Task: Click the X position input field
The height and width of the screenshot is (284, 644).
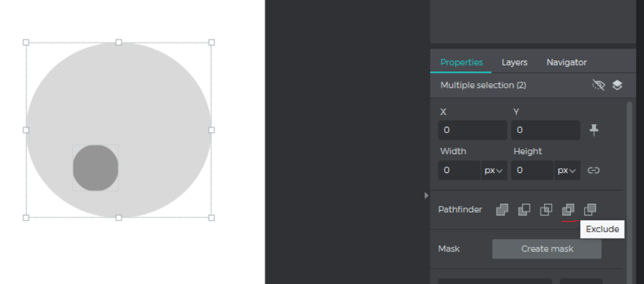Action: [x=472, y=130]
